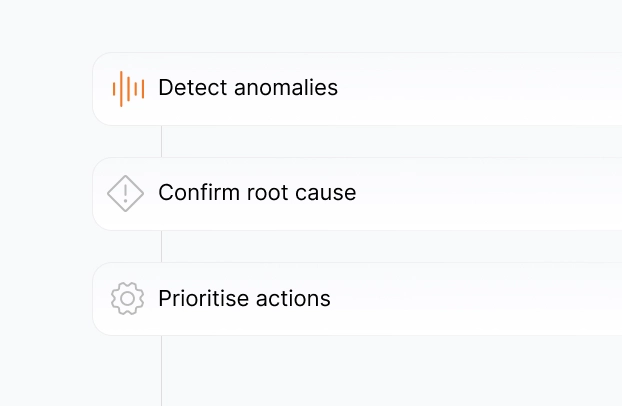Click the exclamation mark inside the diamond

[x=126, y=193]
